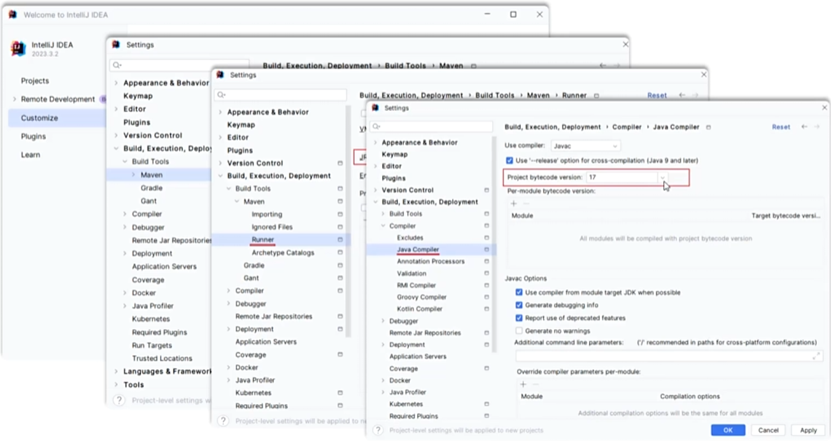
Task: Click the search field in front Settings
Action: click(x=431, y=126)
